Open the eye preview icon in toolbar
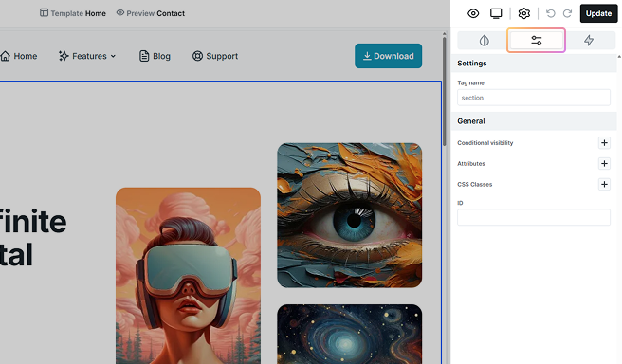The width and height of the screenshot is (622, 364). [473, 13]
